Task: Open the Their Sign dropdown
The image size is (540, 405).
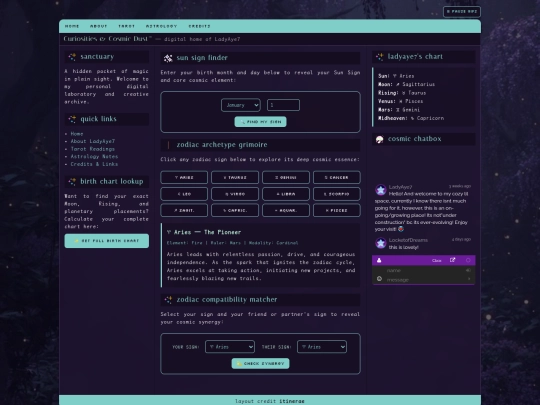Action: point(322,347)
